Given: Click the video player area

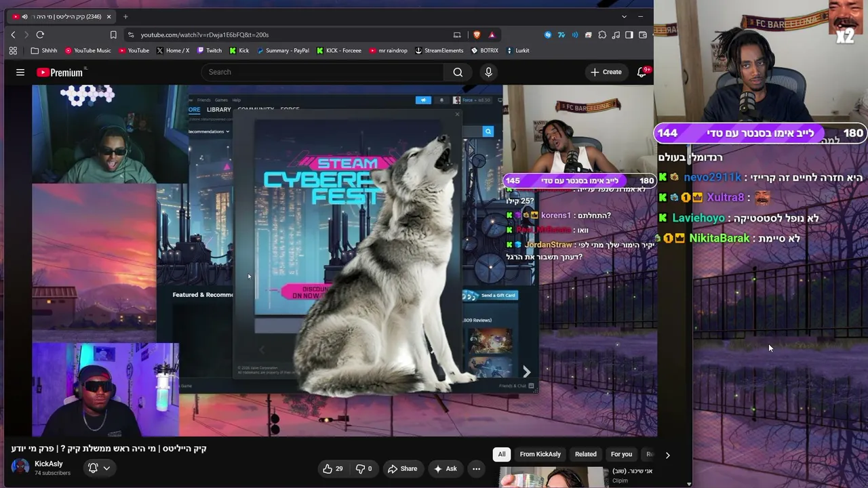Looking at the screenshot, I should 344,261.
